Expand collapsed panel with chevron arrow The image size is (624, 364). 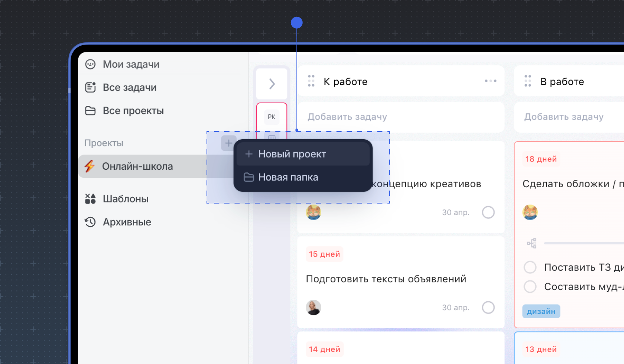pyautogui.click(x=272, y=84)
